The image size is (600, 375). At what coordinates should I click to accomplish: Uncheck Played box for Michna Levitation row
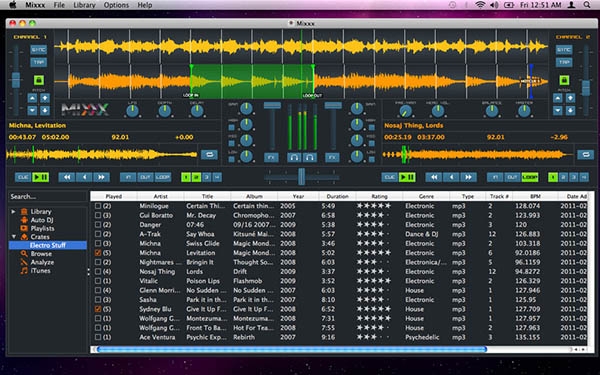pyautogui.click(x=98, y=253)
